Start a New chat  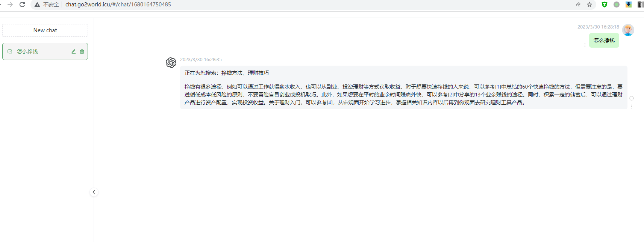45,30
